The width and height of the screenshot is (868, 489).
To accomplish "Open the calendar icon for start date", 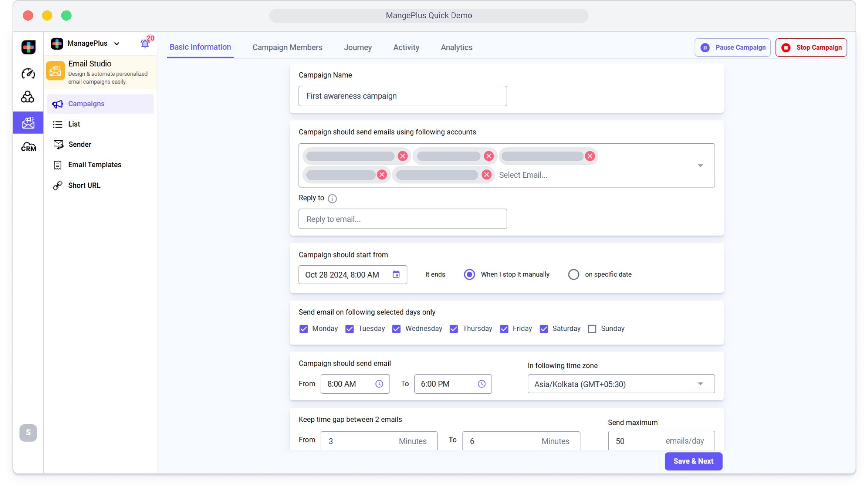I will pyautogui.click(x=396, y=275).
